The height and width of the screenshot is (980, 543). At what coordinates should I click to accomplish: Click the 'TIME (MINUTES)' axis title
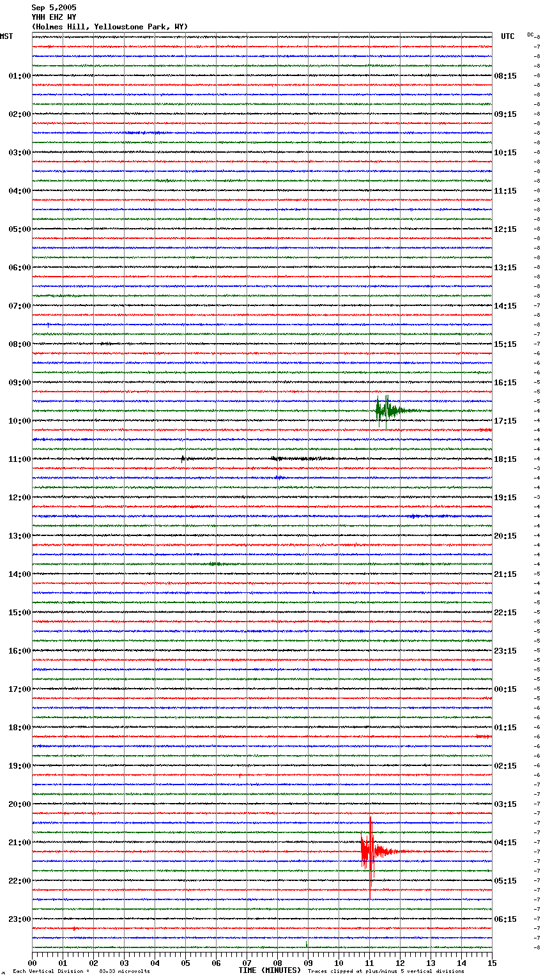(270, 970)
